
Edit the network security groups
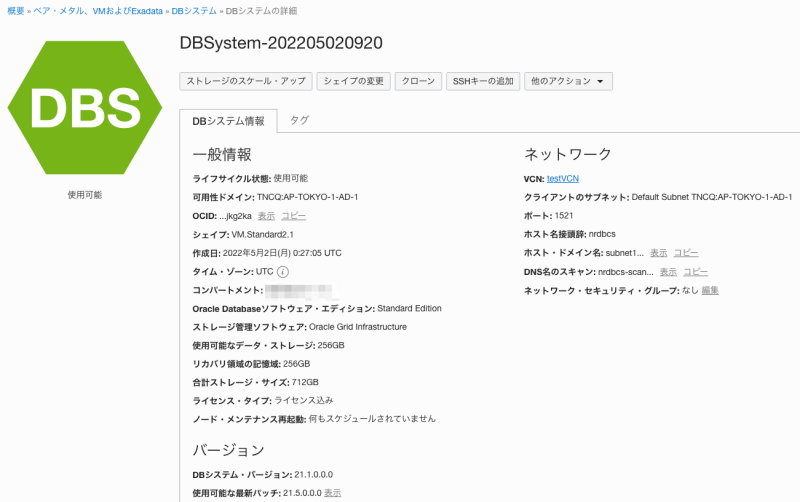pos(709,290)
